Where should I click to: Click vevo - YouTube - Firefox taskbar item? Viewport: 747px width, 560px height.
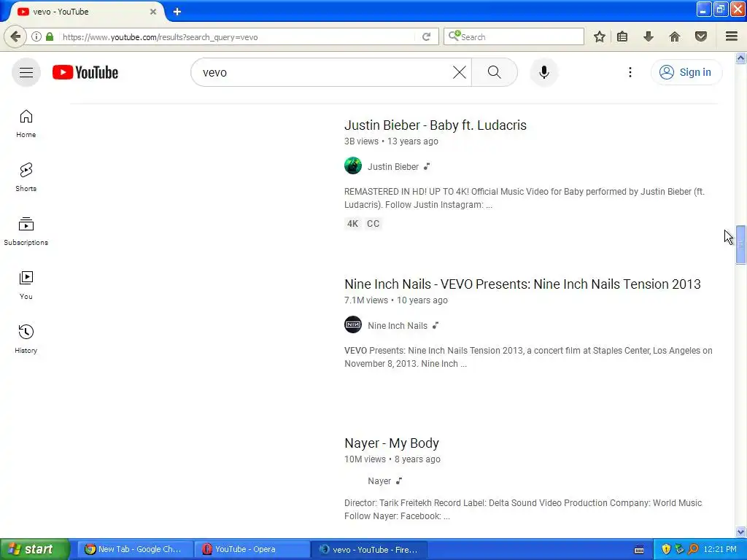click(x=369, y=550)
